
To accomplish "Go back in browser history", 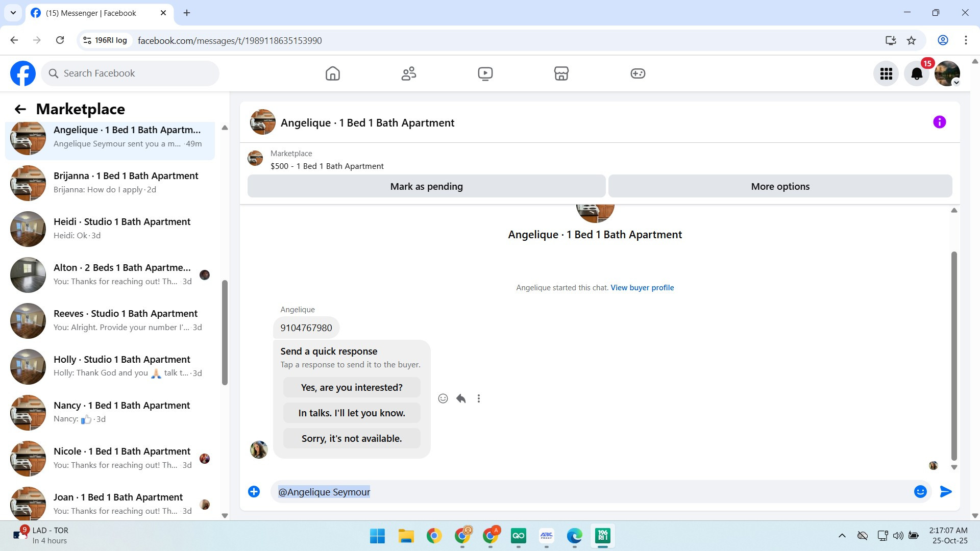I will 14,40.
